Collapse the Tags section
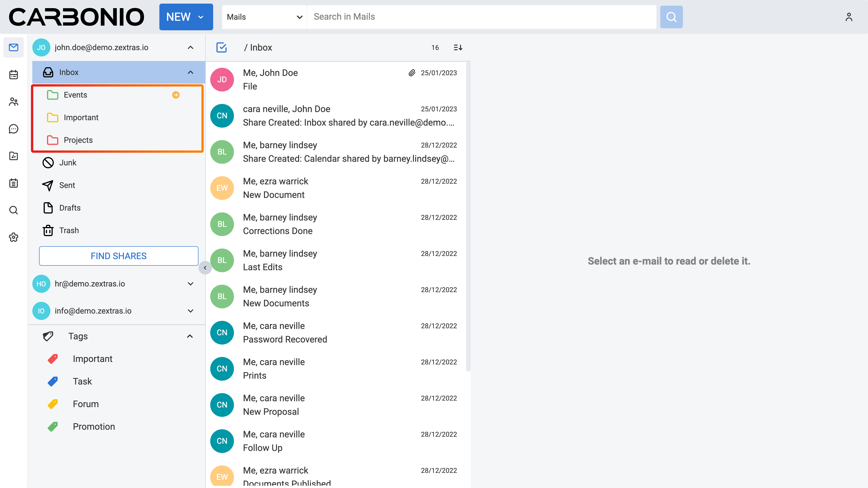This screenshot has width=868, height=488. click(x=190, y=336)
